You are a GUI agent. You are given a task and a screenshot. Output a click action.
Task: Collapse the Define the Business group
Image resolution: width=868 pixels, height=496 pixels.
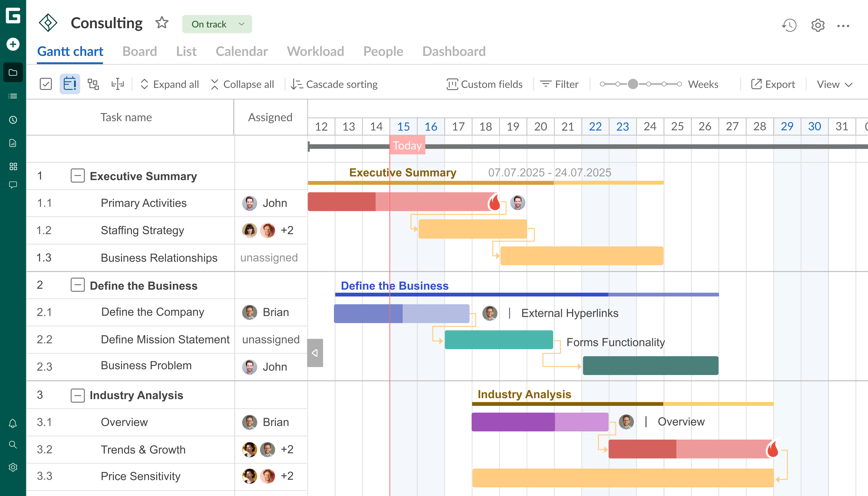coord(78,285)
